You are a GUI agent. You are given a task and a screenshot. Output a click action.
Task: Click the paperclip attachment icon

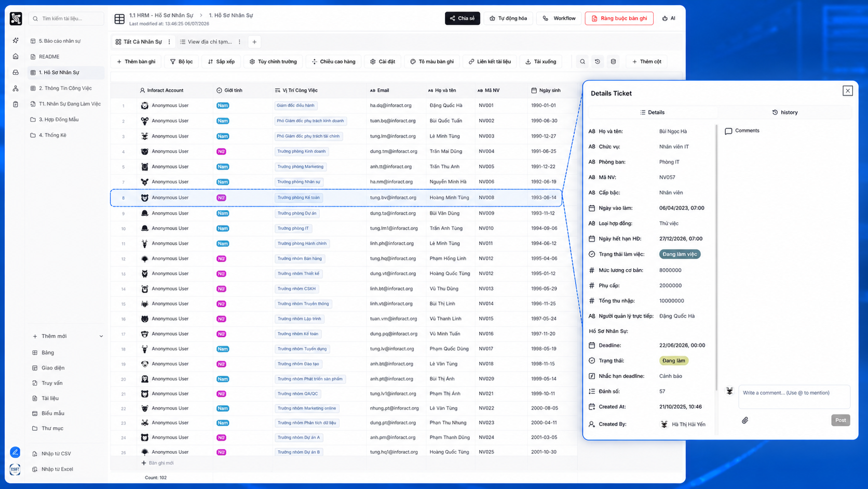pyautogui.click(x=744, y=420)
